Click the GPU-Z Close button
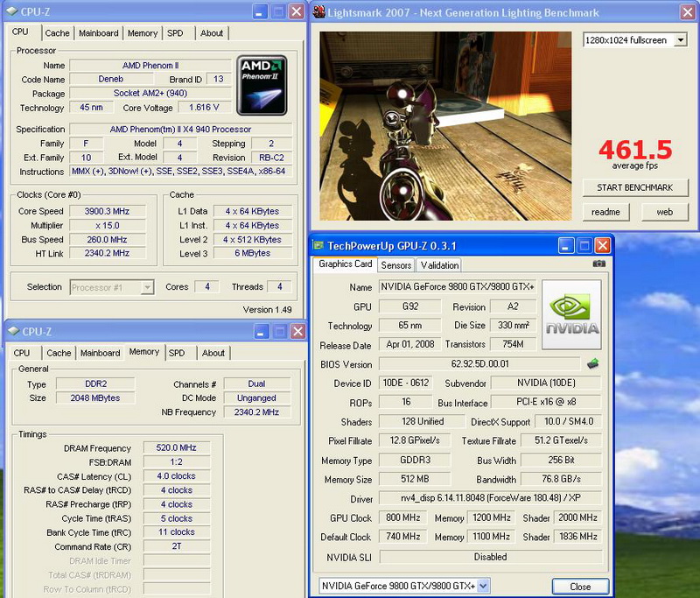Screen dimensions: 700x598 point(580,587)
